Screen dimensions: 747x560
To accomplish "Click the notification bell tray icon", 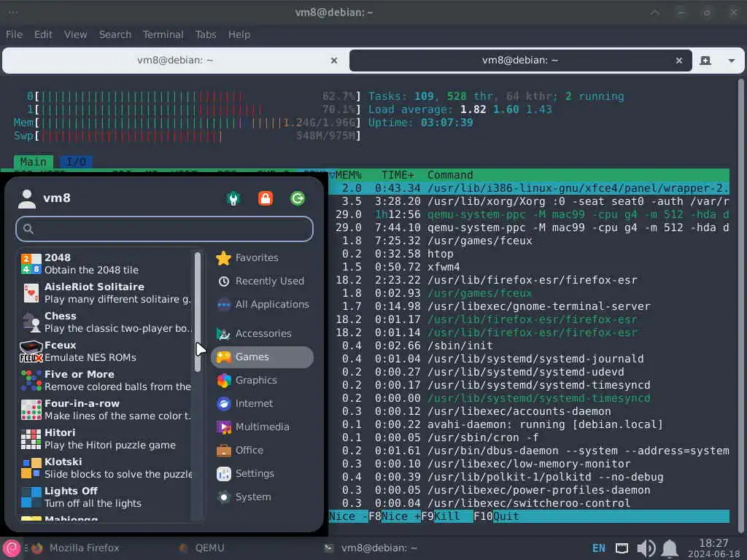I will [x=670, y=548].
